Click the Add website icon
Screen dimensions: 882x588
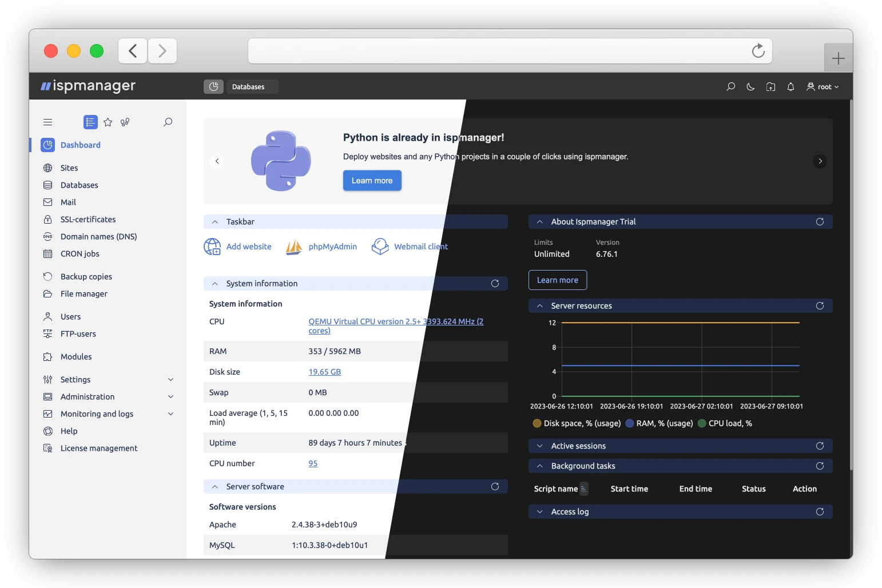(x=212, y=247)
